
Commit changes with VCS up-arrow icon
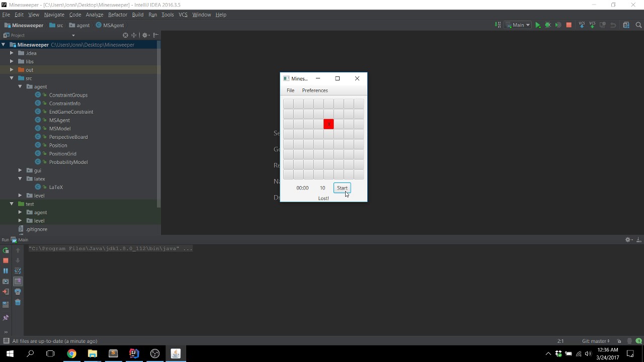click(x=592, y=25)
